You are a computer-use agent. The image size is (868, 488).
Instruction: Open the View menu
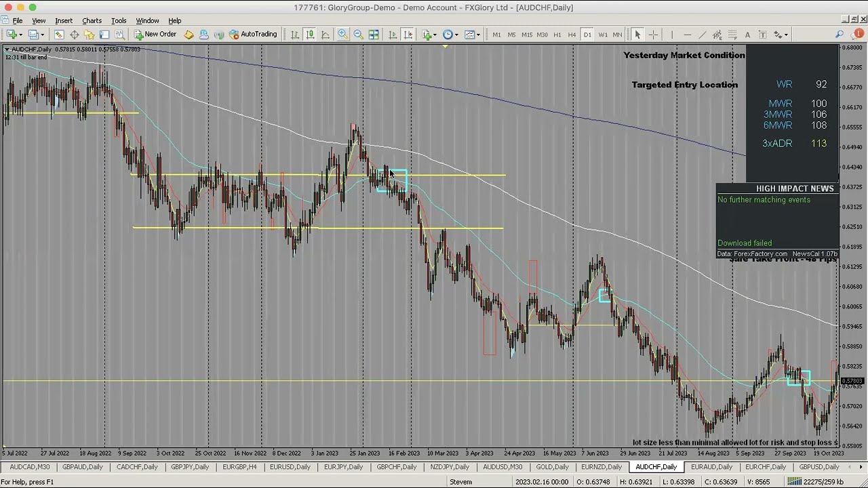click(39, 21)
